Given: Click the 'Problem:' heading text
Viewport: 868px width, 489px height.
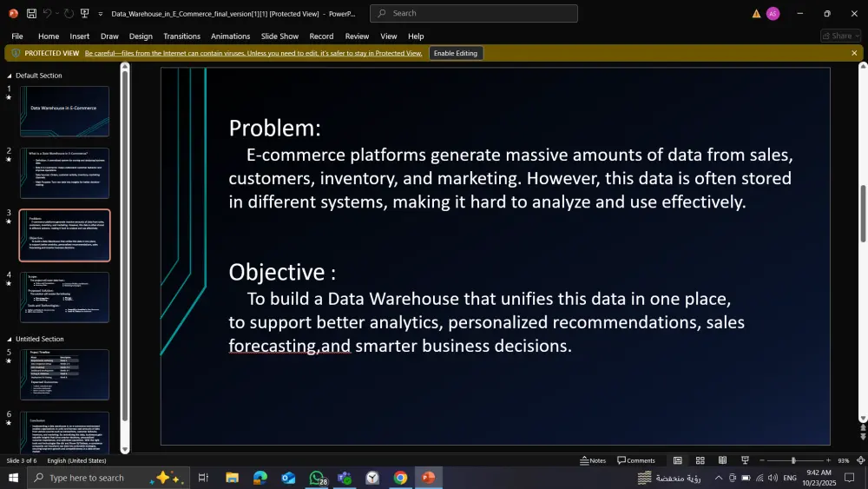Looking at the screenshot, I should point(274,128).
